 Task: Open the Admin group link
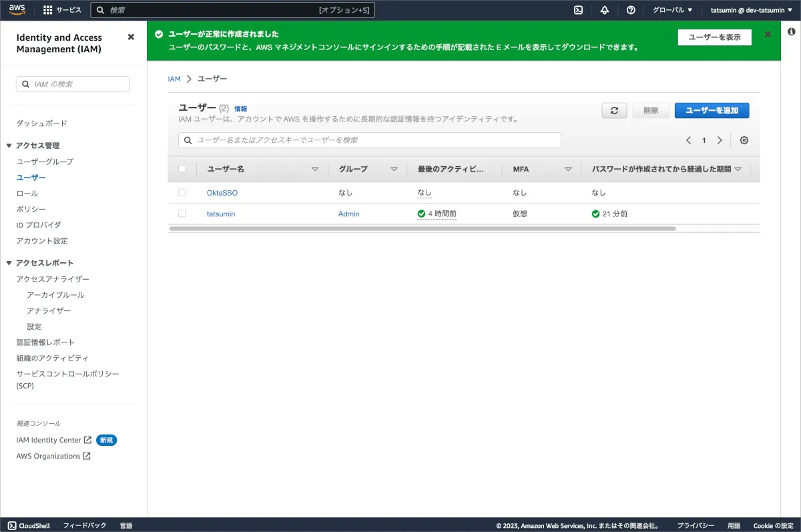pos(348,214)
